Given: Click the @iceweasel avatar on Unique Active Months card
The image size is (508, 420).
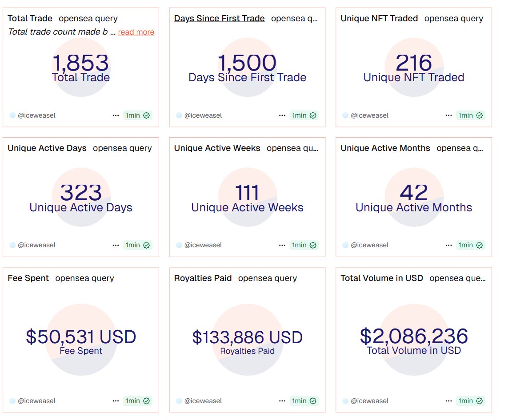Looking at the screenshot, I should point(345,245).
